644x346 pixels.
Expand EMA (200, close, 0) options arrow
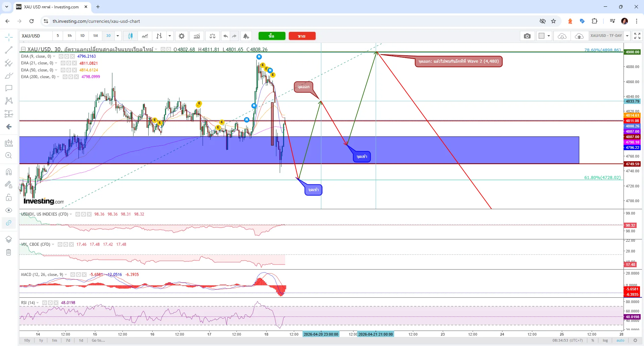[x=58, y=77]
